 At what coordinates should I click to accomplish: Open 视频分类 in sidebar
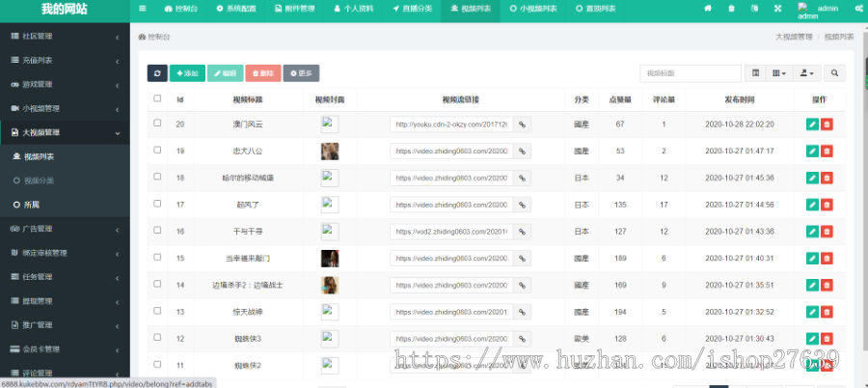pos(65,180)
